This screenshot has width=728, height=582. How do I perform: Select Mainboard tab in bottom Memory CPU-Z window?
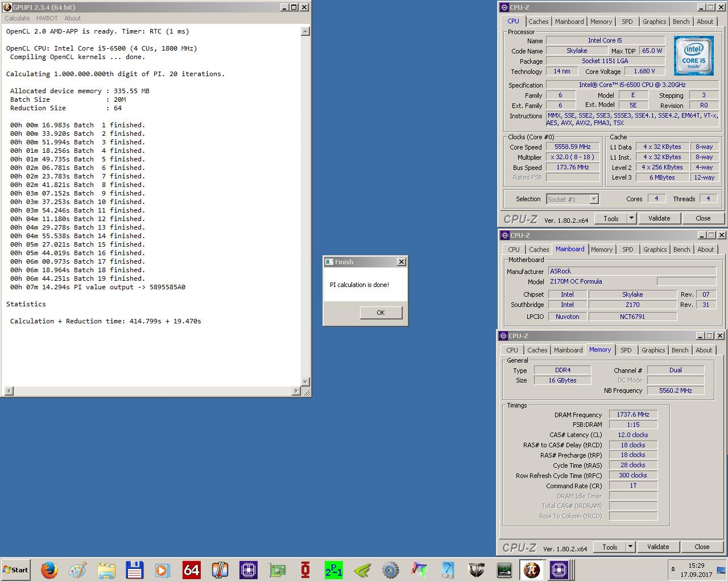[568, 350]
